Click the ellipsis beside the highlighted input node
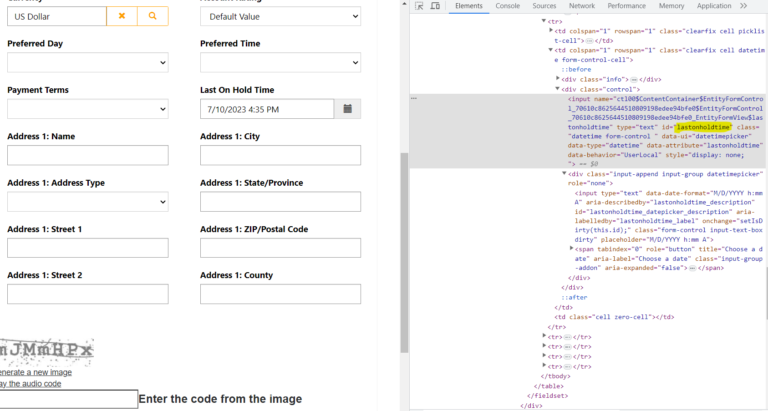 (414, 99)
